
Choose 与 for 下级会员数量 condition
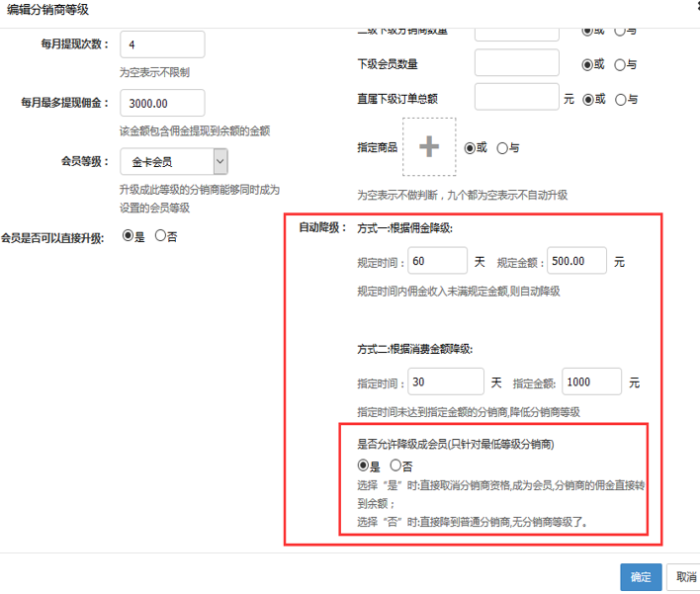click(x=620, y=65)
